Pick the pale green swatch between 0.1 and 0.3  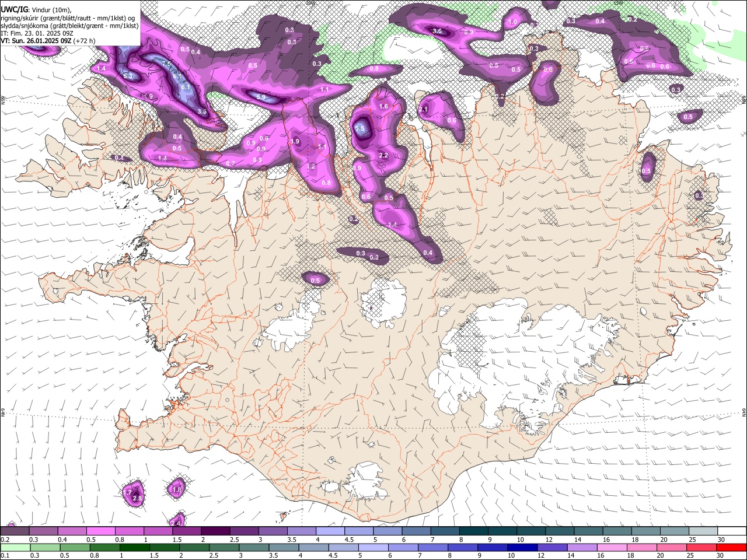pyautogui.click(x=15, y=547)
